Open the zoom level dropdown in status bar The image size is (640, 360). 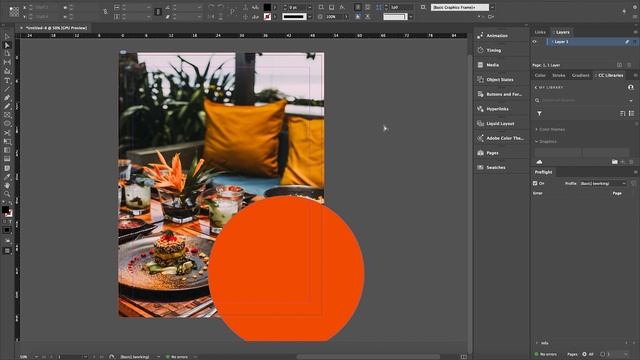point(36,357)
